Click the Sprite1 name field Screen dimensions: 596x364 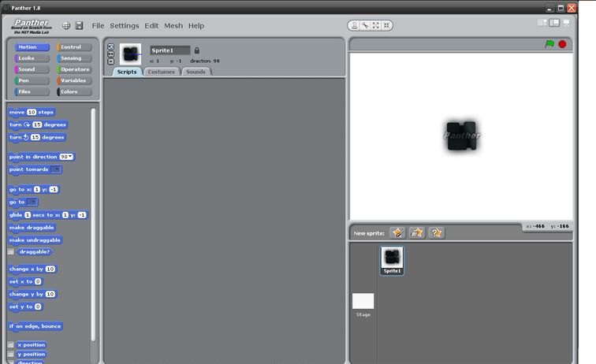pyautogui.click(x=170, y=50)
